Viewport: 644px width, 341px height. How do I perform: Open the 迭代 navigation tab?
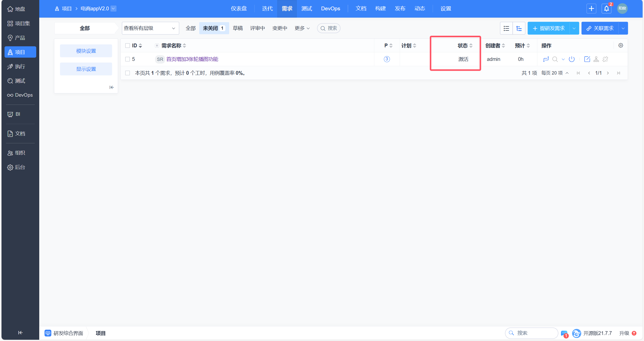[267, 9]
